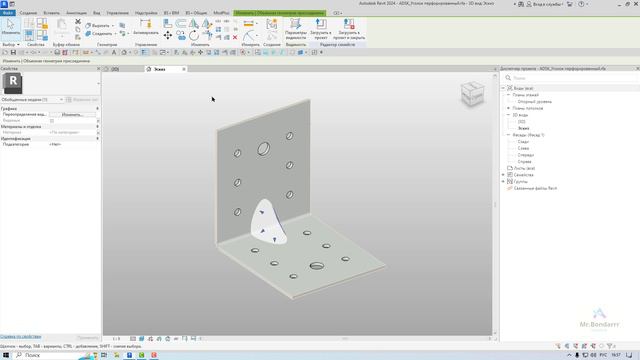The image size is (640, 360).
Task: Click the Copy tool icon
Action: (x=181, y=36)
